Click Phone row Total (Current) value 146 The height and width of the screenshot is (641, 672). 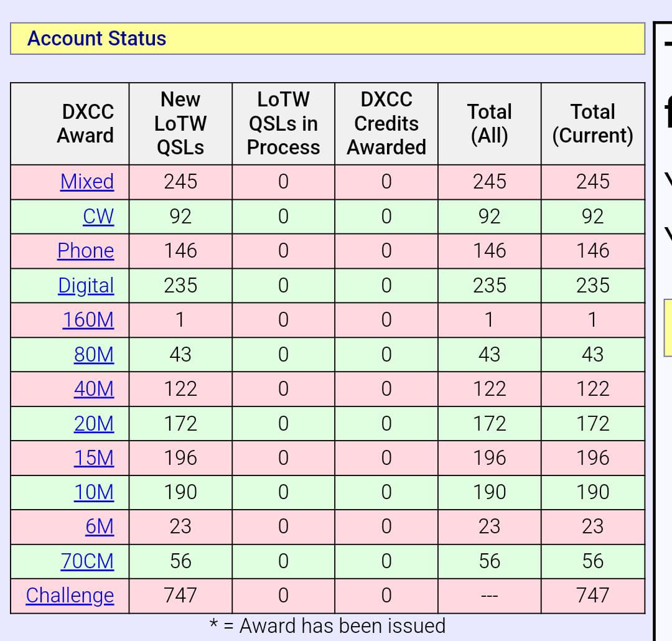pos(593,251)
